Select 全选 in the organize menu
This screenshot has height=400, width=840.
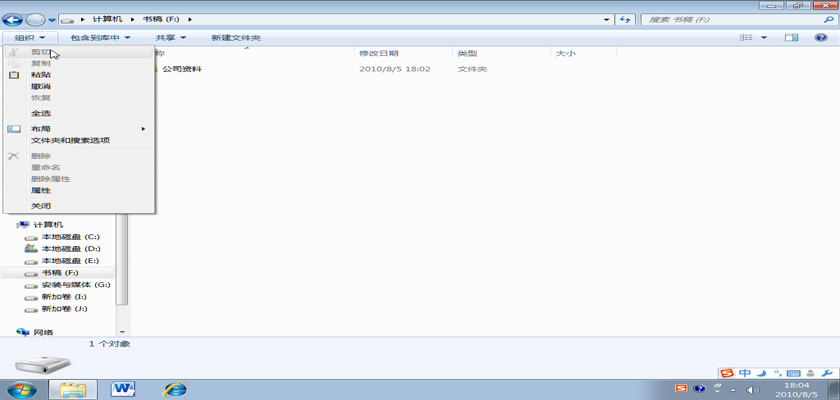pyautogui.click(x=41, y=113)
